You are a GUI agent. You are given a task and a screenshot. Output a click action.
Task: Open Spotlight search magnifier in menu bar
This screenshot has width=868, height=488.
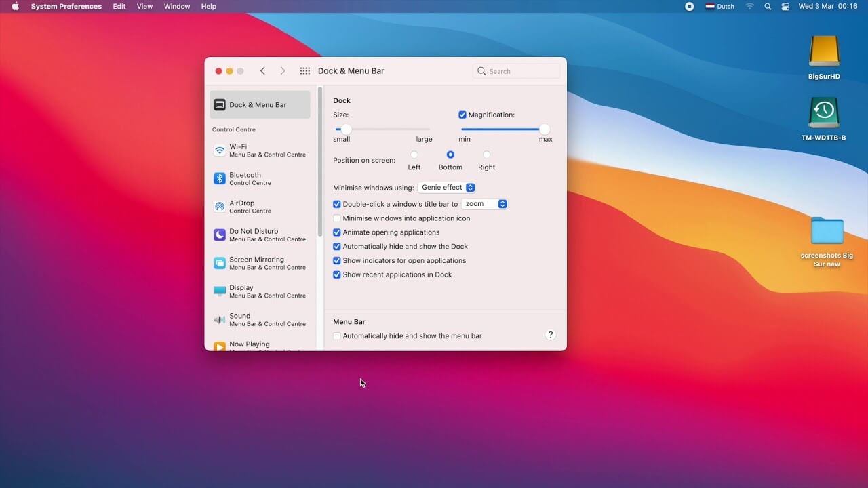[768, 6]
